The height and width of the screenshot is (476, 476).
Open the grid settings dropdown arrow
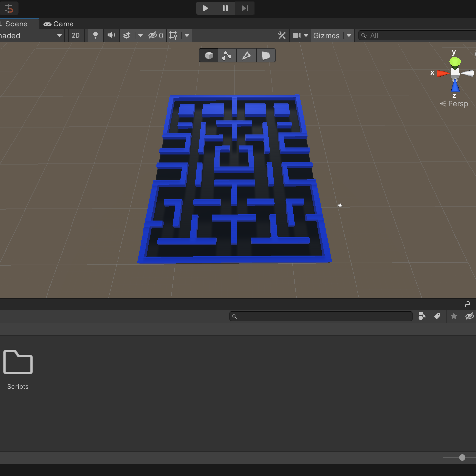coord(187,36)
